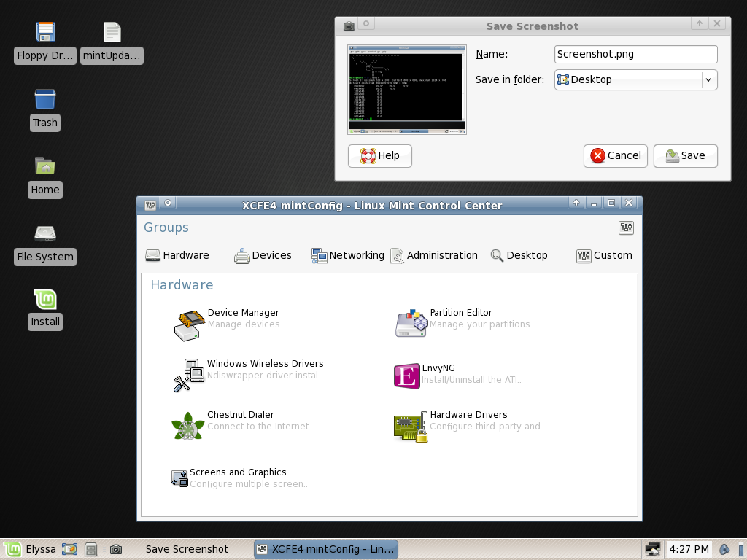Toggle sticky button in Save Screenshot title bar

pyautogui.click(x=366, y=23)
